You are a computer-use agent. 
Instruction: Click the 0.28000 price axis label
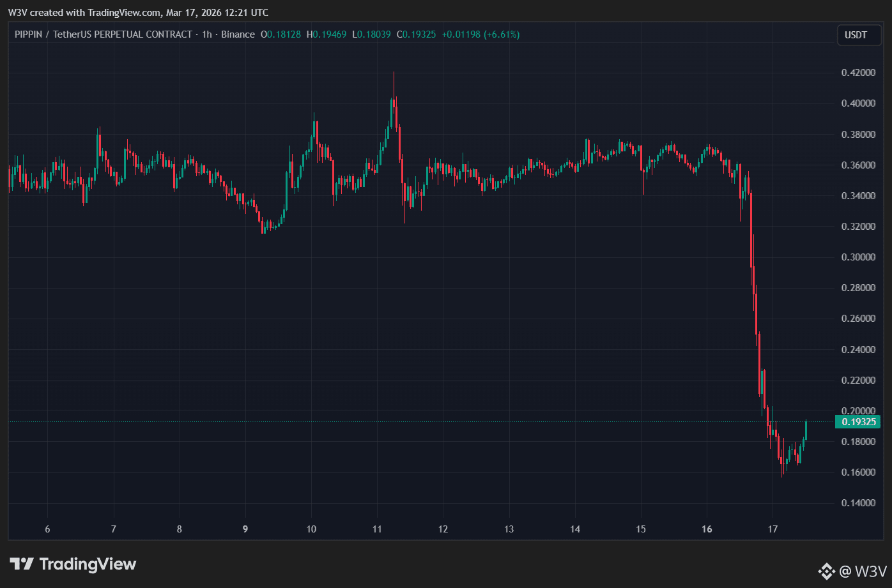click(x=857, y=288)
